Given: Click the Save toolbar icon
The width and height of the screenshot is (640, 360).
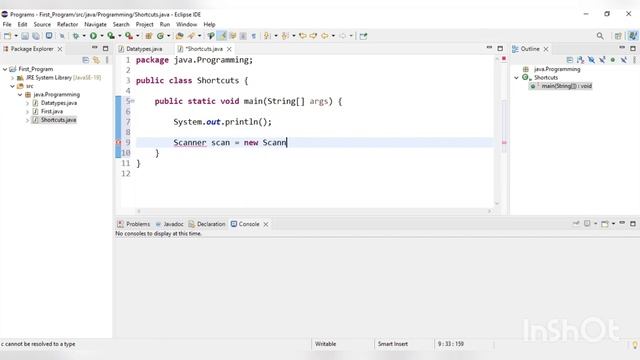Looking at the screenshot, I should 25,36.
